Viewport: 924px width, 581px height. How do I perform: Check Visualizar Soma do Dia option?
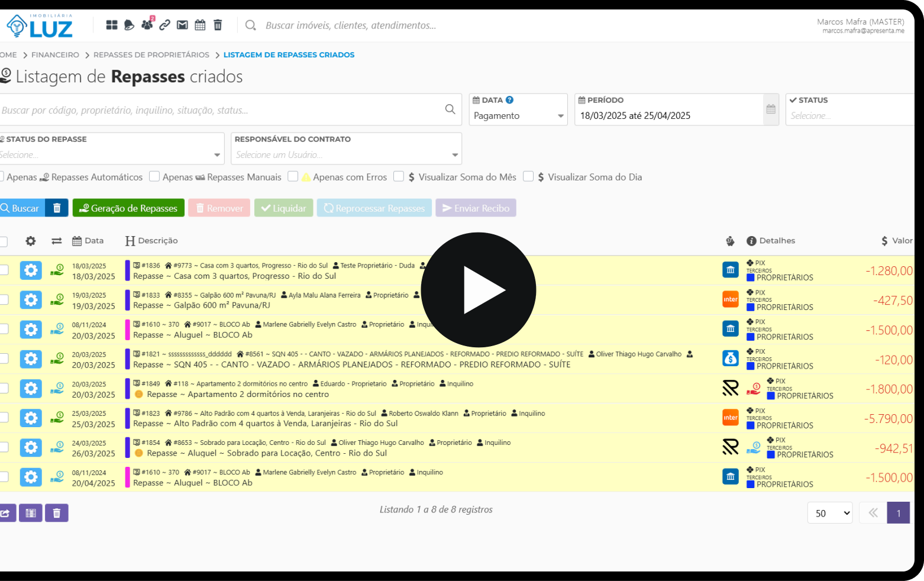click(528, 176)
